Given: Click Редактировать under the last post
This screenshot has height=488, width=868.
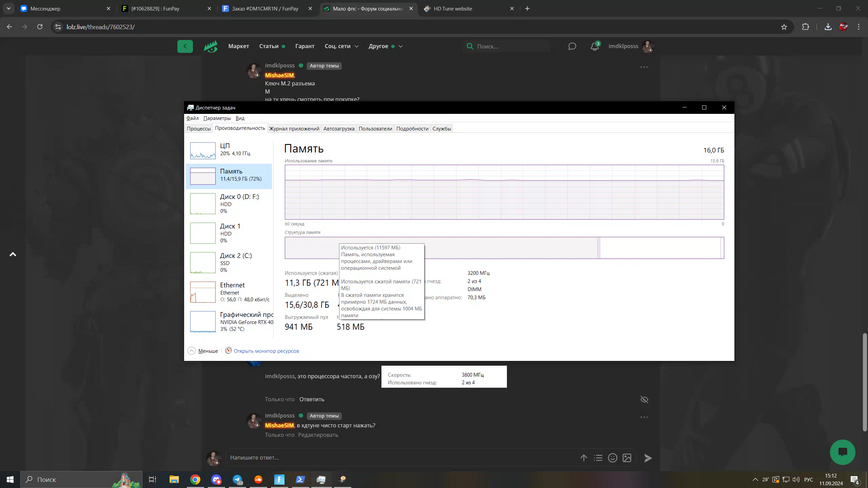Looking at the screenshot, I should pos(318,435).
